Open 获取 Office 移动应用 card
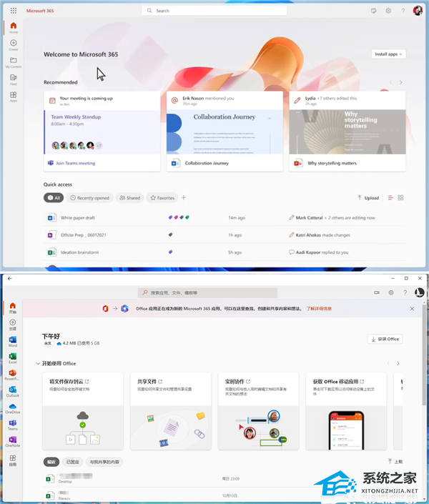 [x=346, y=411]
